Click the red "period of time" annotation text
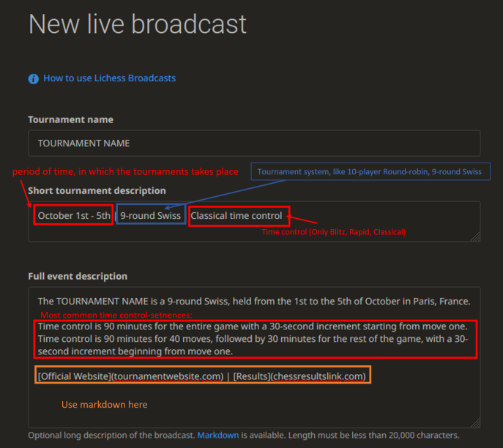The height and width of the screenshot is (448, 503). point(125,172)
